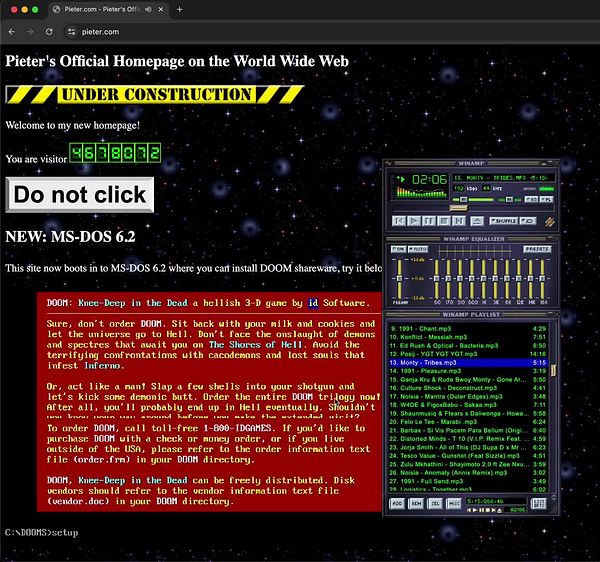Click the visitor counter digits
600x562 pixels.
[115, 153]
